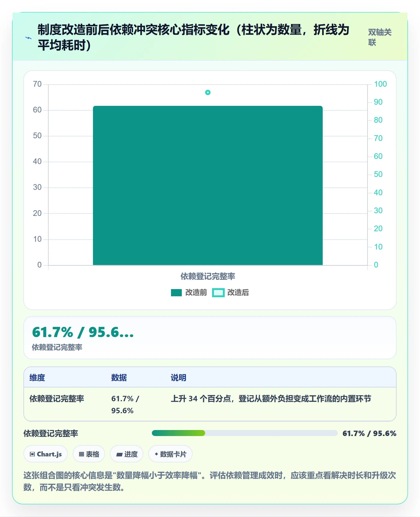Click the 依赖登记完整率 label left of progress bar
This screenshot has width=420, height=517.
[x=51, y=433]
